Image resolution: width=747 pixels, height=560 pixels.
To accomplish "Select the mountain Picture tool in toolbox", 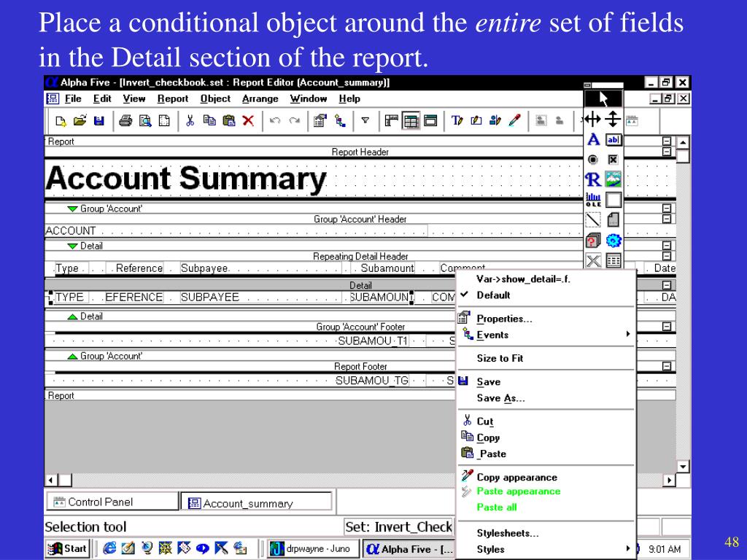I will tap(613, 179).
